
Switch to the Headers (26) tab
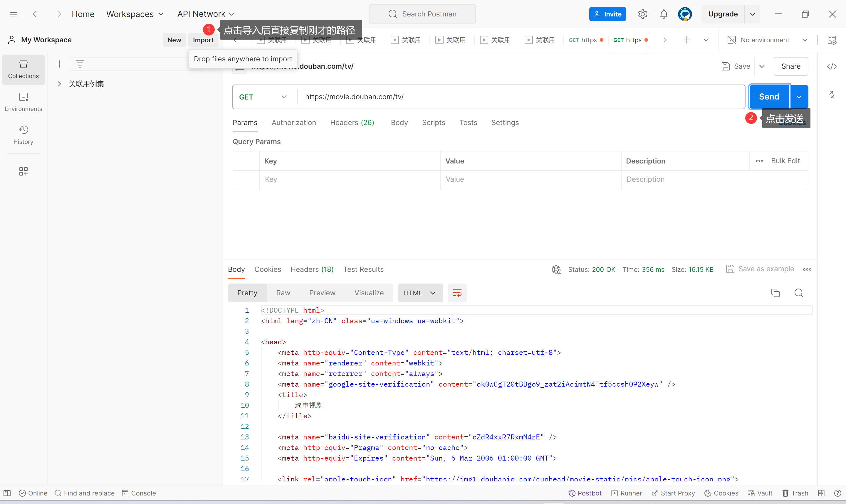click(x=352, y=123)
